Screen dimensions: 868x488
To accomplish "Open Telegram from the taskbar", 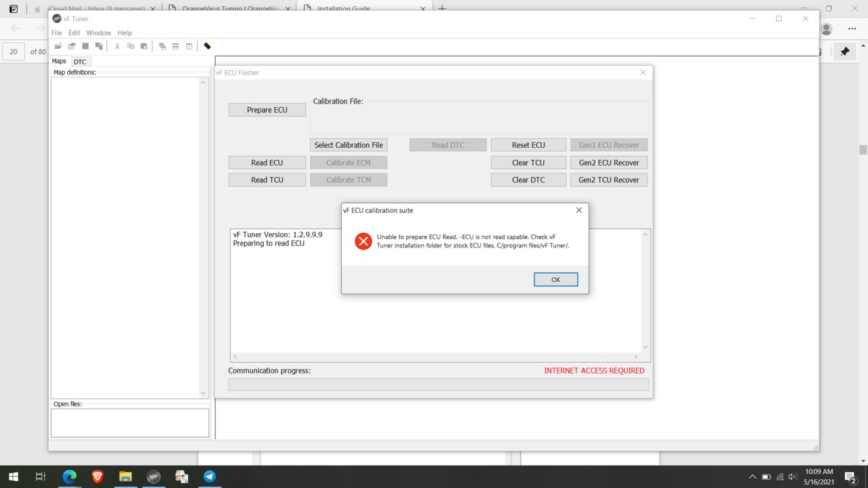I will coord(210,476).
